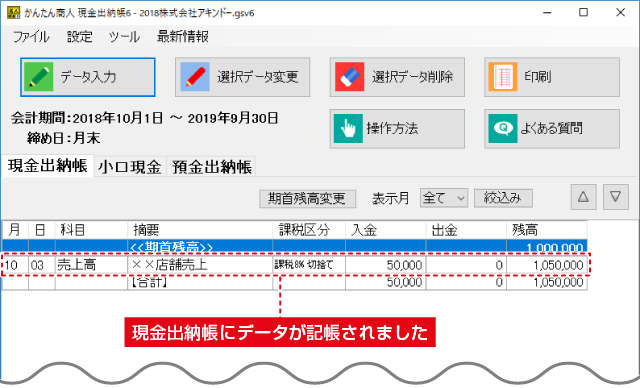Switch to the 預金出納帳 tab
The image size is (640, 388).
coord(211,166)
